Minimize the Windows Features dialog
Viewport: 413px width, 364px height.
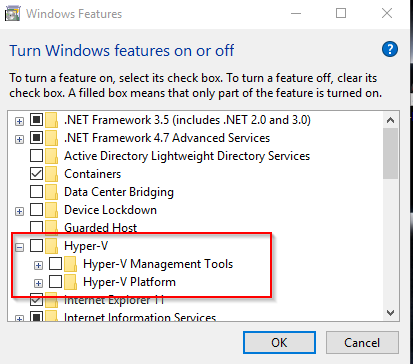(x=296, y=14)
